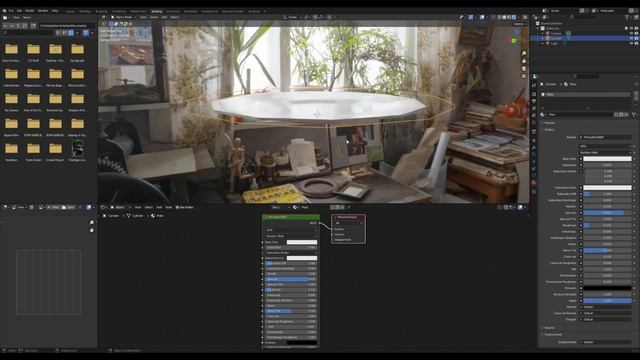Screen dimensions: 640x360
Task: Click New button in image editor
Action: pyautogui.click(x=54, y=207)
